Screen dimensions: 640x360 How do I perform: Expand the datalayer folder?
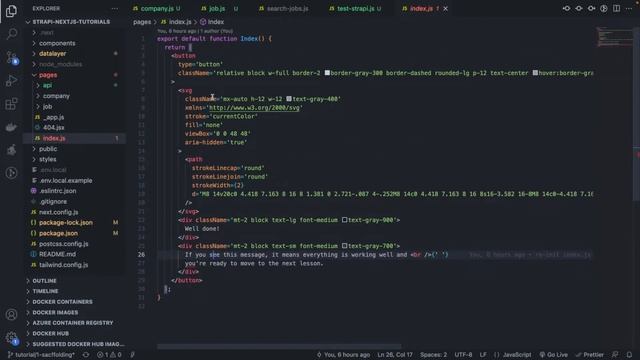coord(52,53)
